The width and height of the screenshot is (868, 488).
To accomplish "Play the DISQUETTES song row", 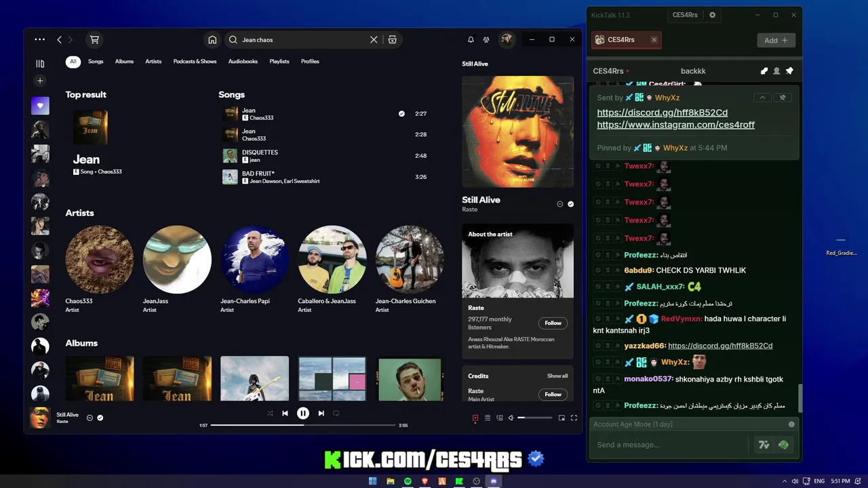I will pyautogui.click(x=325, y=156).
